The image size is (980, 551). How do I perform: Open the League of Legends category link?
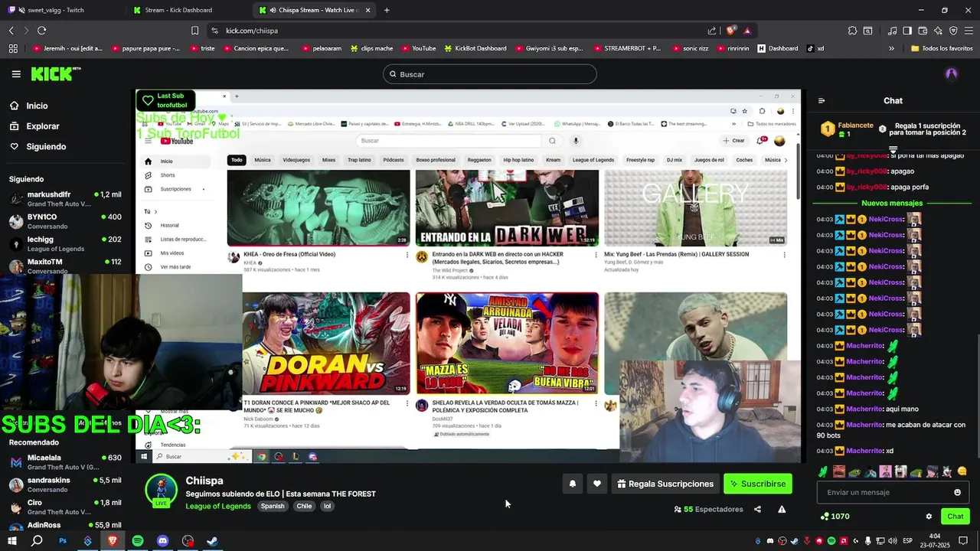pos(218,507)
